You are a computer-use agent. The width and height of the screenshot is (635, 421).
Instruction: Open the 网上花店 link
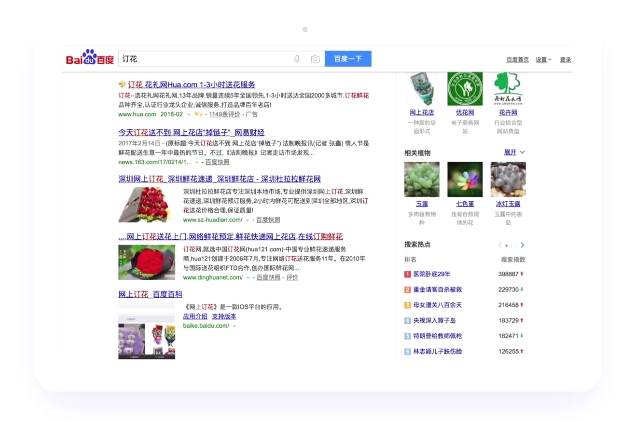click(422, 112)
